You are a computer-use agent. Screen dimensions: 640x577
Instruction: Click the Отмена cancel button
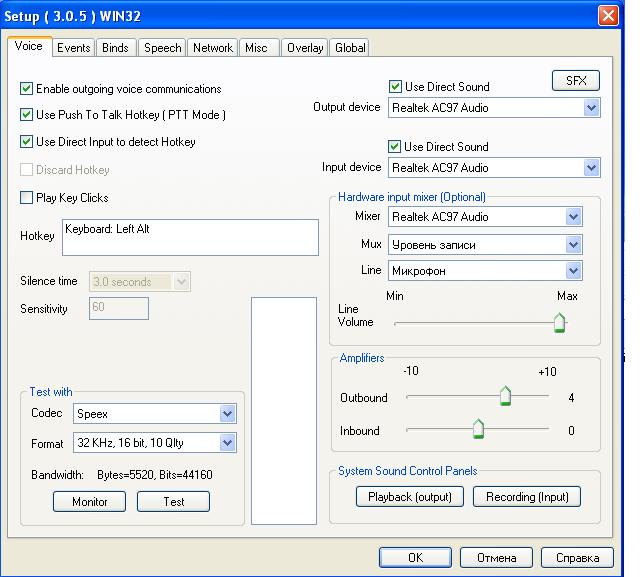[x=496, y=557]
